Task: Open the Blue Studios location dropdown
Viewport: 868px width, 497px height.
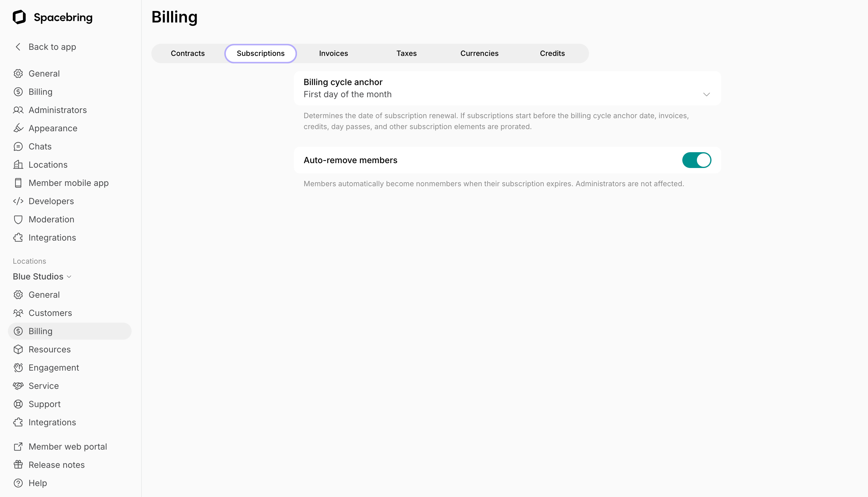Action: point(42,276)
